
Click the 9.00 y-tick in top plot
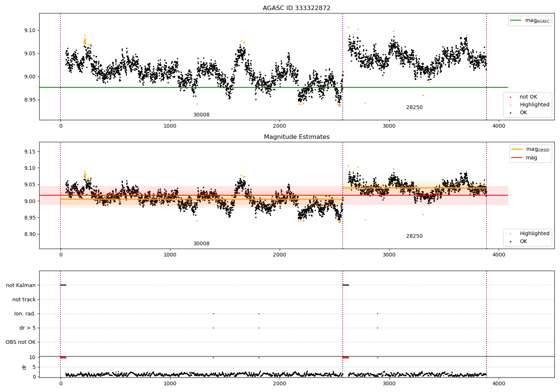coord(29,77)
